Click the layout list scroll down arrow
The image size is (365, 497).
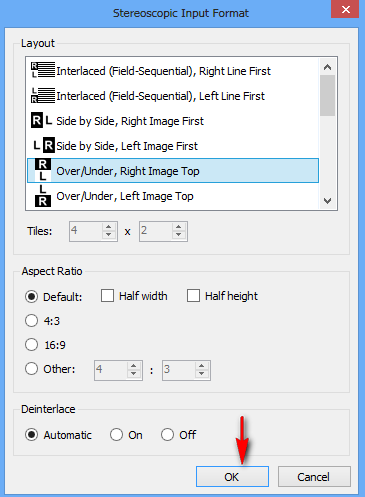pyautogui.click(x=327, y=201)
